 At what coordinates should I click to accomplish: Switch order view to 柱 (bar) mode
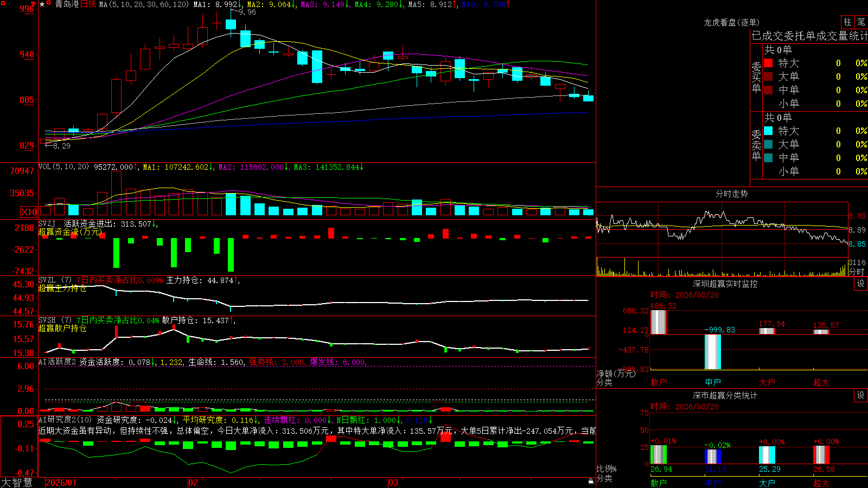(847, 22)
